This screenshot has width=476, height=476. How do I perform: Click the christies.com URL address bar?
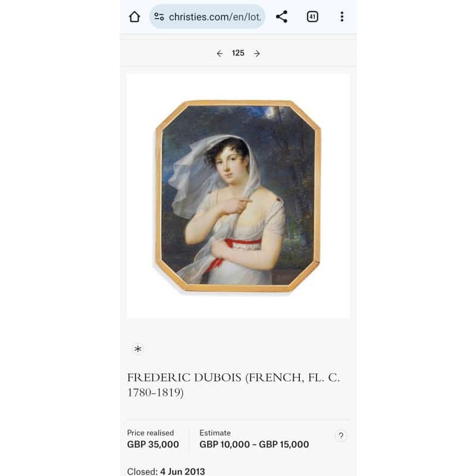click(207, 17)
